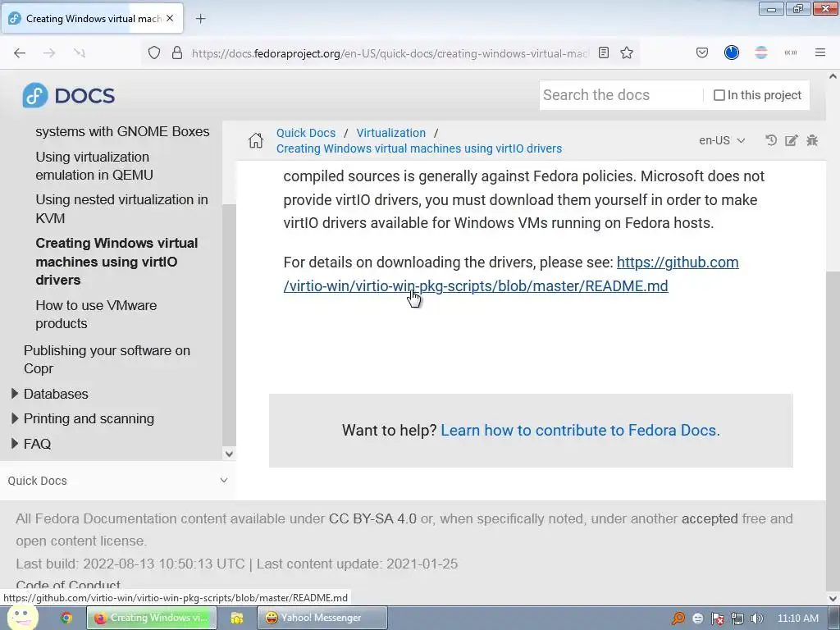This screenshot has height=630, width=840.
Task: Click the striped extension icon in toolbar
Action: [761, 52]
